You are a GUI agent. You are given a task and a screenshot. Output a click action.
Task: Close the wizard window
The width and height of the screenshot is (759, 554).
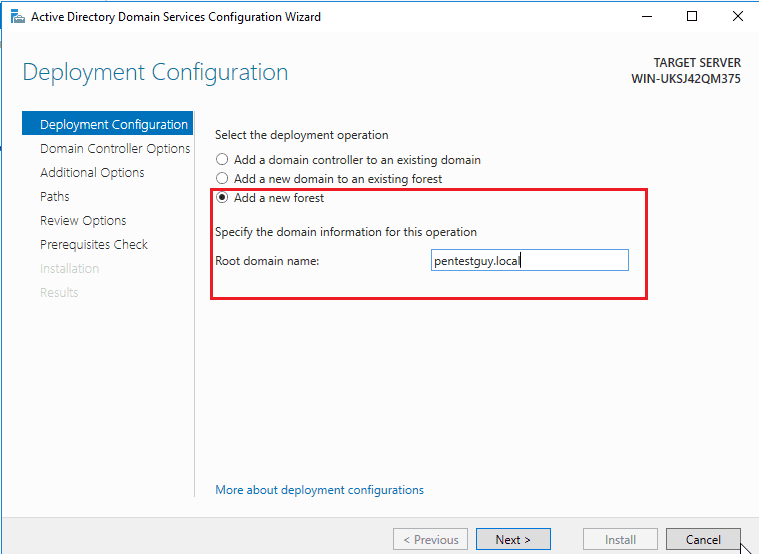coord(738,16)
